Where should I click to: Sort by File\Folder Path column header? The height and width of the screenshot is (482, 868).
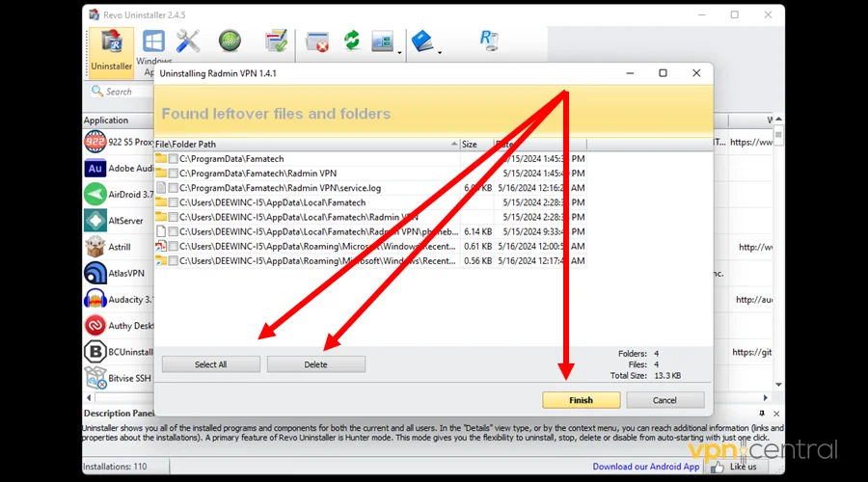click(308, 144)
